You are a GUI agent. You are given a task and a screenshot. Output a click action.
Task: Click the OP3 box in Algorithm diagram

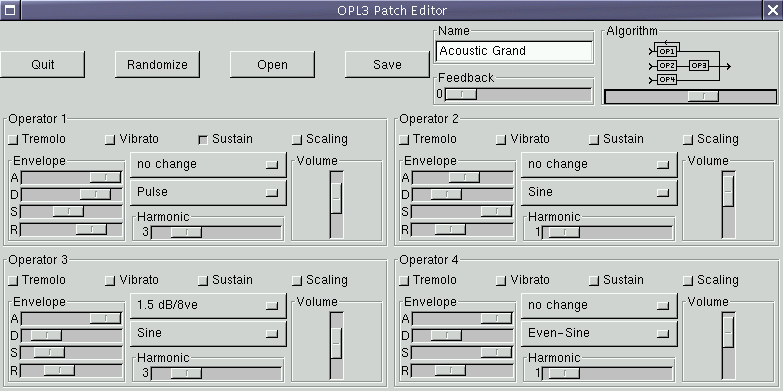(699, 65)
